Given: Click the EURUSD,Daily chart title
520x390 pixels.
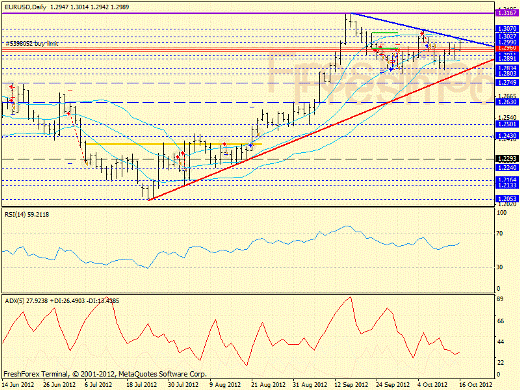Looking at the screenshot, I should 25,7.
